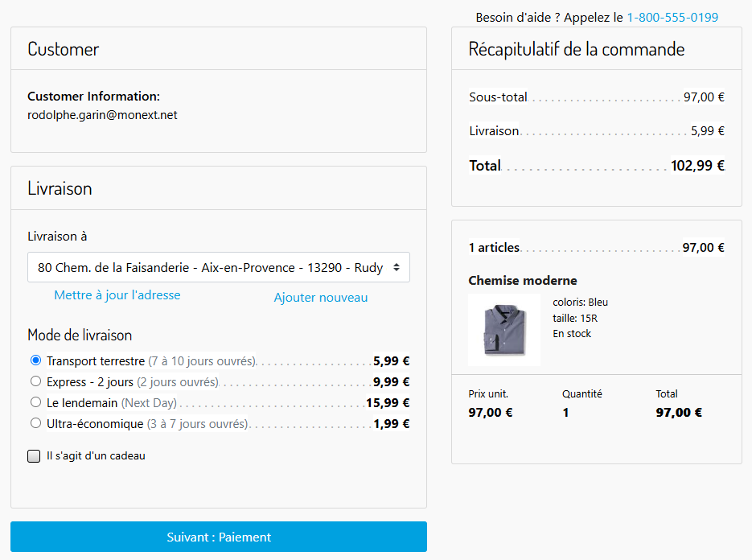Click the Customer section heading
The width and height of the screenshot is (752, 560).
(63, 49)
